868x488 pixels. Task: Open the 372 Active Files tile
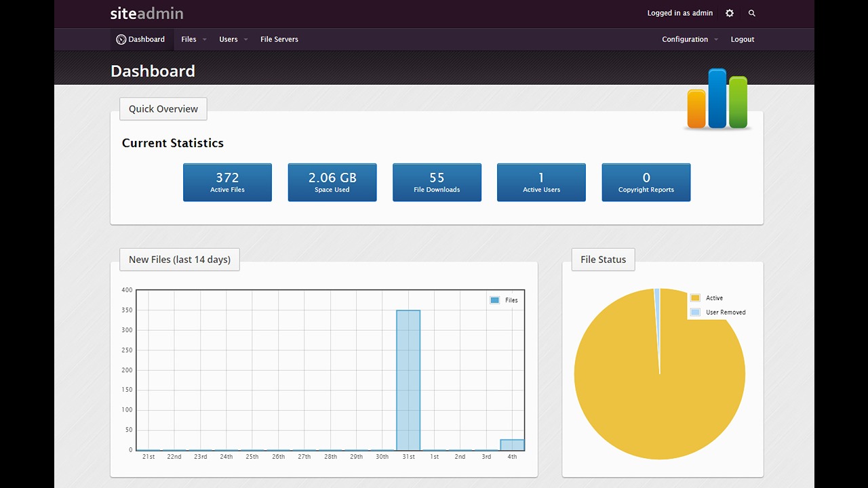227,182
